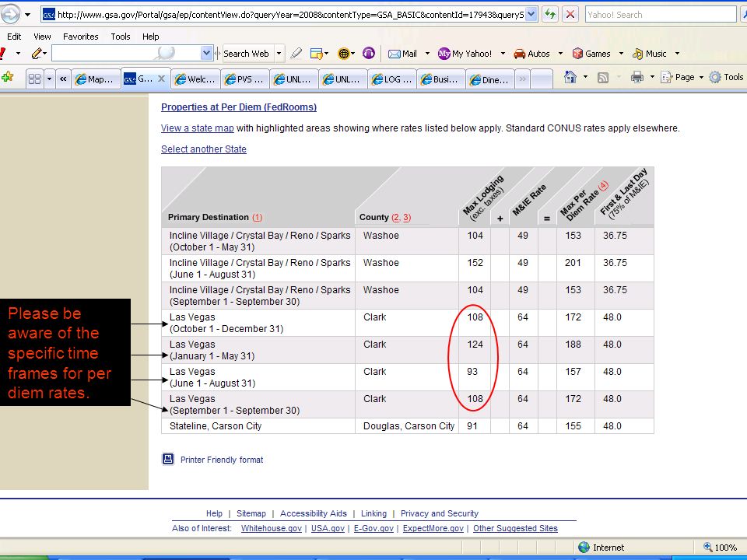Click the RSS feeds icon
The height and width of the screenshot is (560, 747).
click(602, 78)
